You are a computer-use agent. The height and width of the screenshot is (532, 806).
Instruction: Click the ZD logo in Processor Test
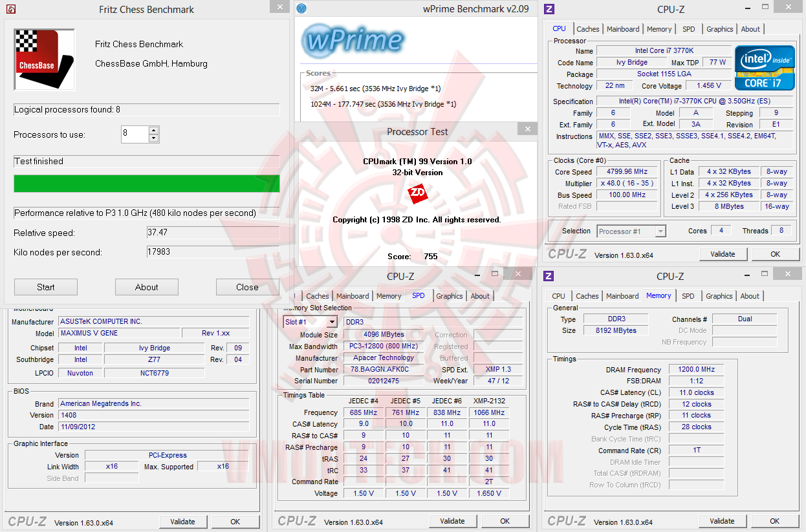[417, 194]
